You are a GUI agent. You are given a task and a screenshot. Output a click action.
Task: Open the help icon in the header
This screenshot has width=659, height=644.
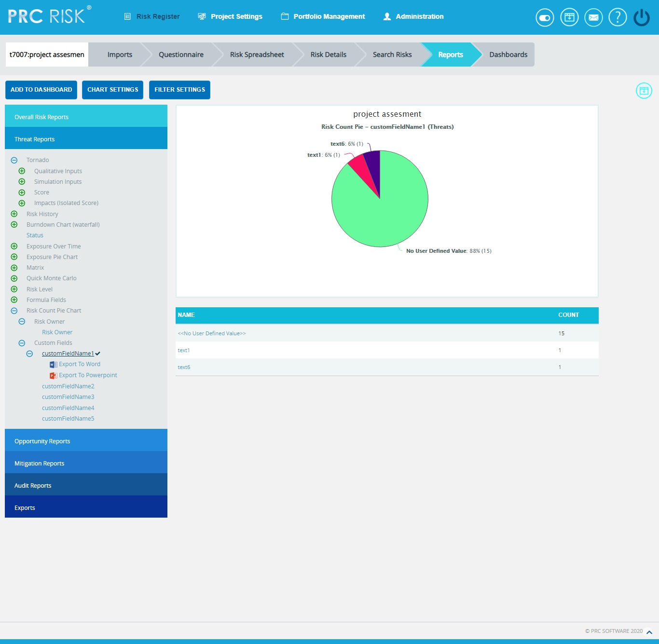[x=618, y=17]
